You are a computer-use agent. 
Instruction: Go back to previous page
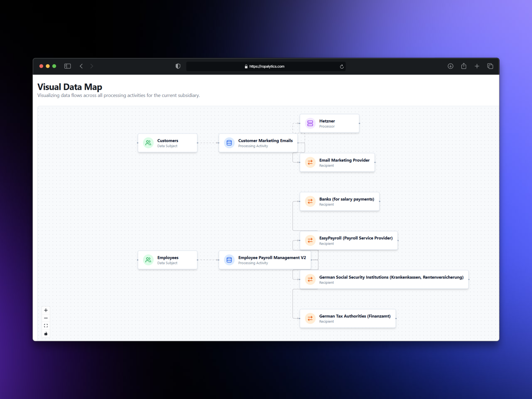tap(81, 66)
